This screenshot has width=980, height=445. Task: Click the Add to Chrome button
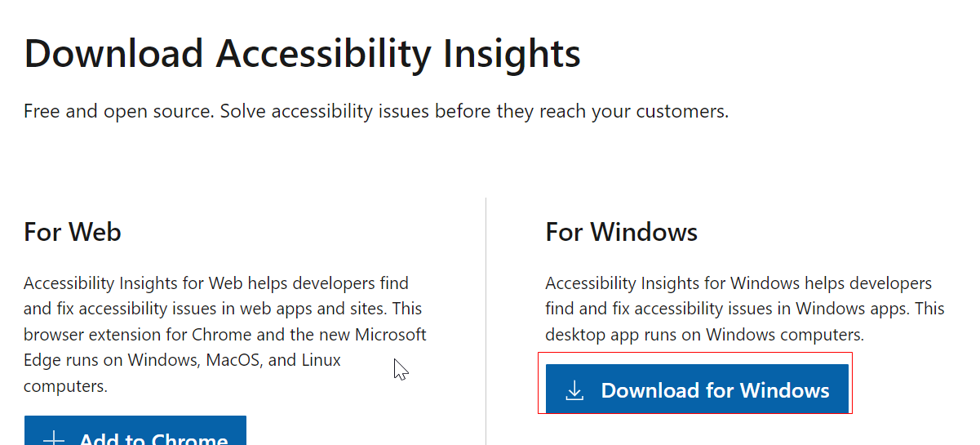point(135,430)
